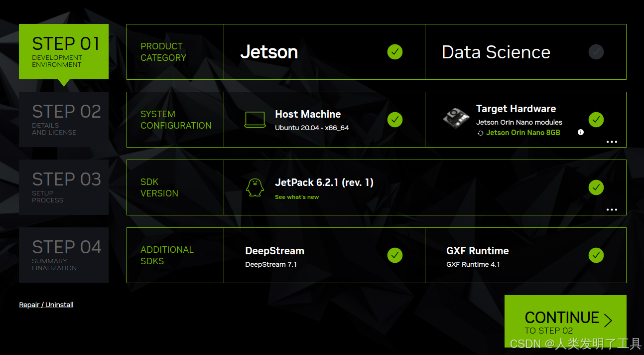Click Jetson Orin Nano modules text
Screen dimensions: 644x355
(519, 122)
